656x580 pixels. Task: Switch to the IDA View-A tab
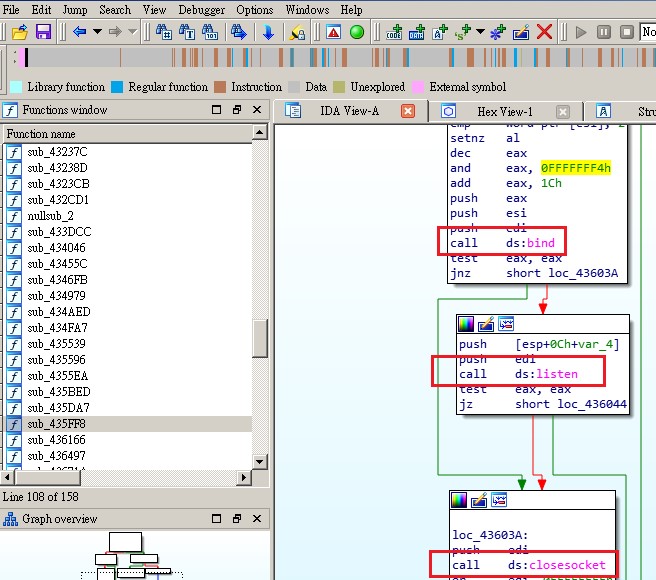349,111
